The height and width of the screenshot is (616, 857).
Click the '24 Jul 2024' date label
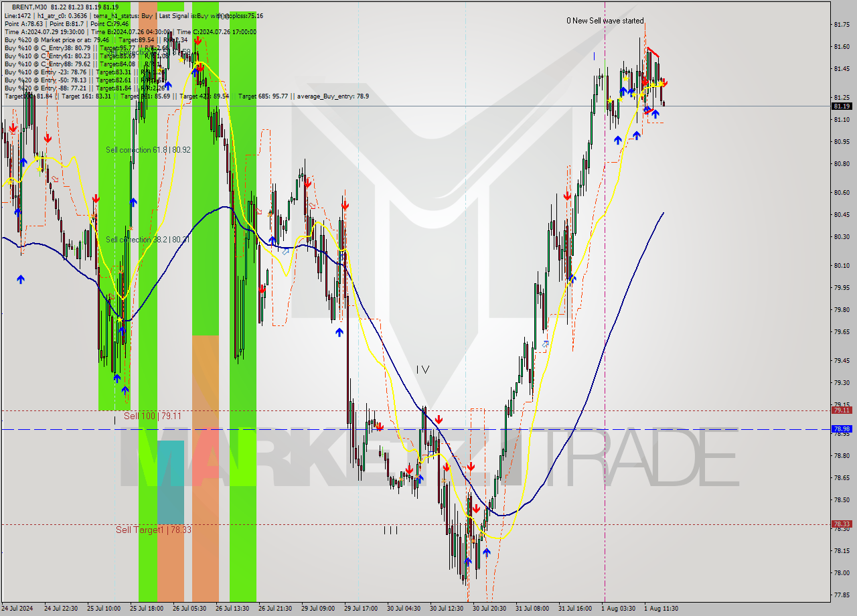pyautogui.click(x=18, y=609)
